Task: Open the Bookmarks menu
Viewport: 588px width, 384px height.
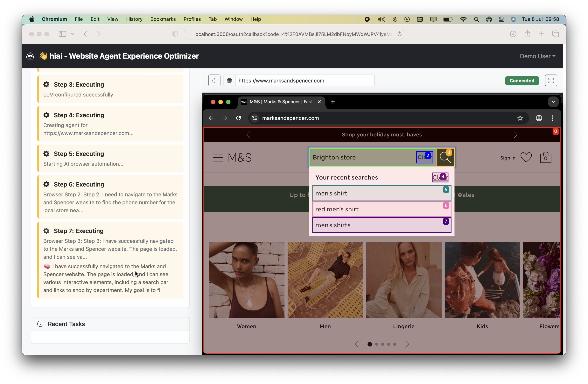Action: pyautogui.click(x=163, y=19)
